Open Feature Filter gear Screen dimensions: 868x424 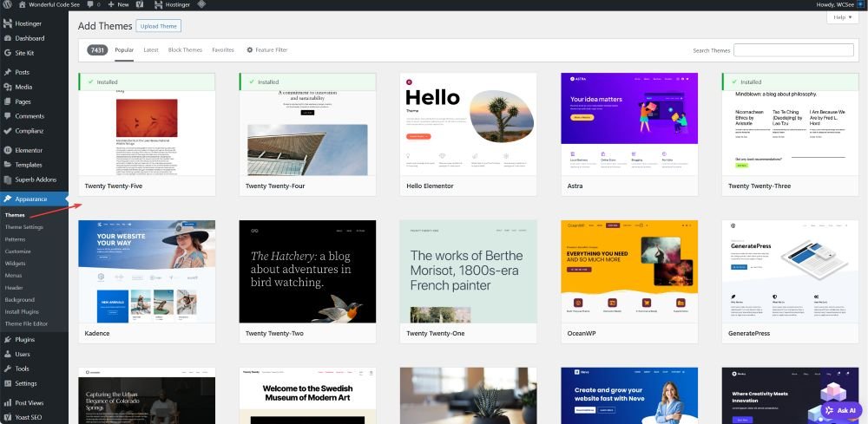point(266,49)
